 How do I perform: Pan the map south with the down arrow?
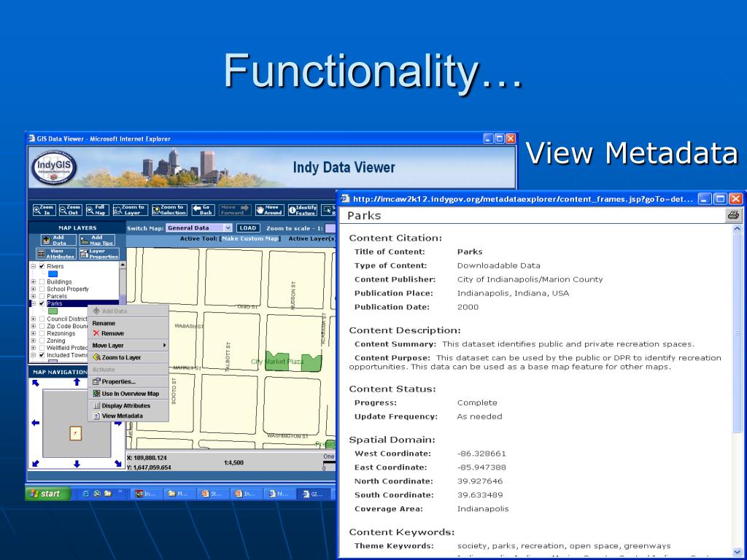(77, 463)
